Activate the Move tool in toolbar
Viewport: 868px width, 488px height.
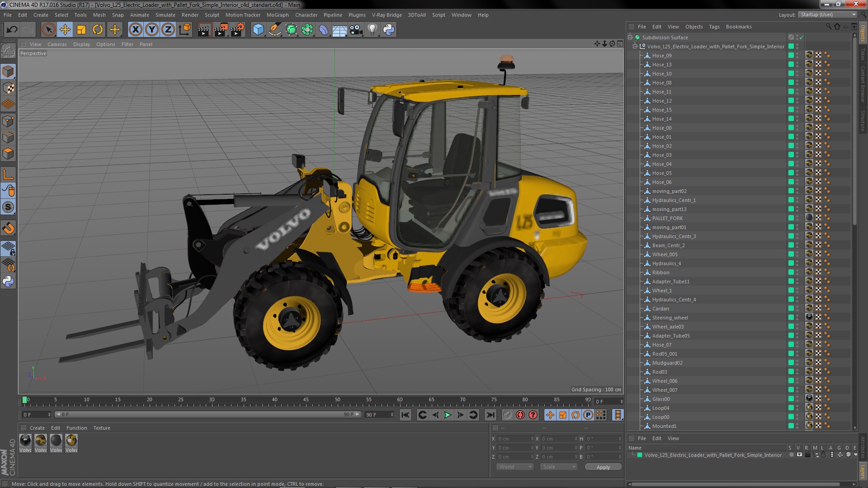click(65, 30)
